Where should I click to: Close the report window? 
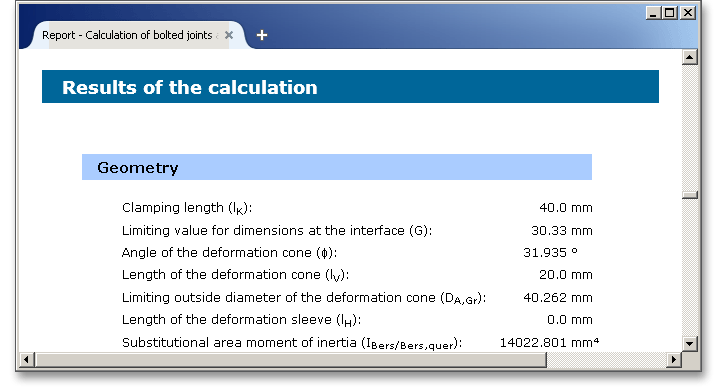687,13
